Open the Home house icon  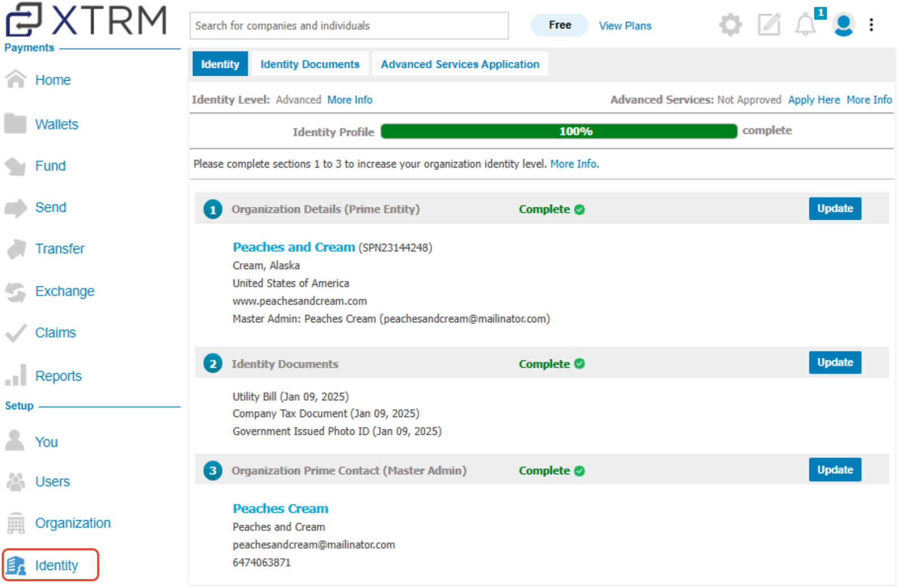16,80
